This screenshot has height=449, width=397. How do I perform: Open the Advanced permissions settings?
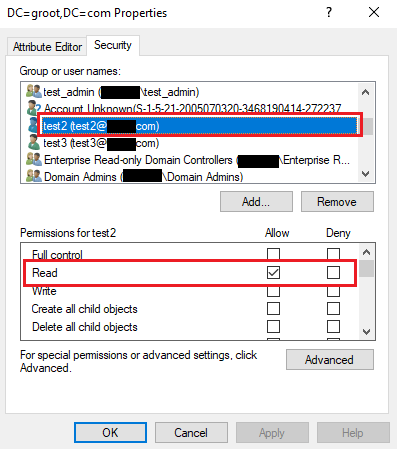click(x=330, y=360)
